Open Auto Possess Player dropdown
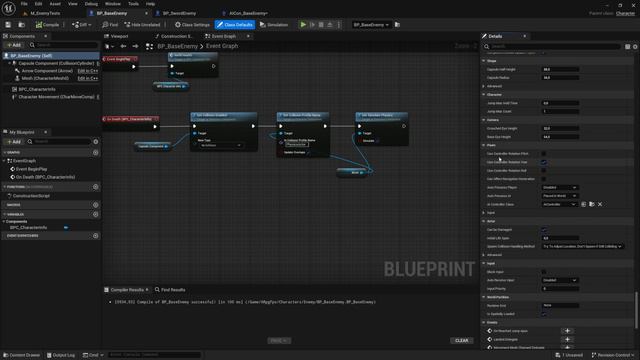Image resolution: width=640 pixels, height=360 pixels. 559,187
